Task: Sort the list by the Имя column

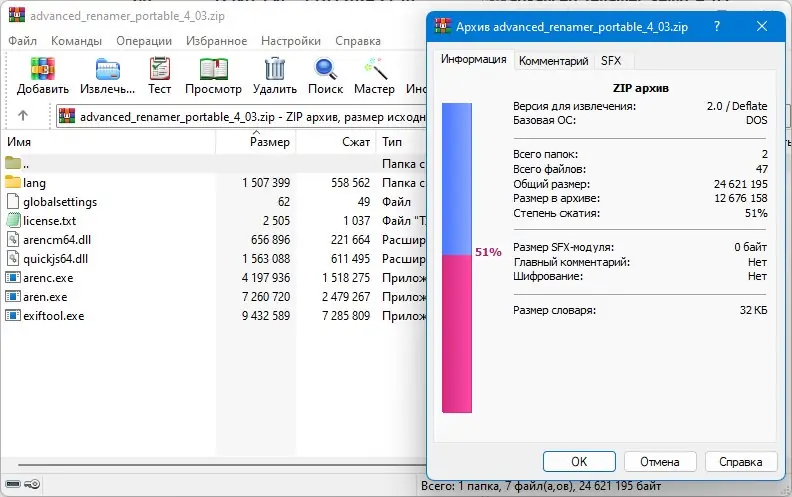Action: [109, 142]
